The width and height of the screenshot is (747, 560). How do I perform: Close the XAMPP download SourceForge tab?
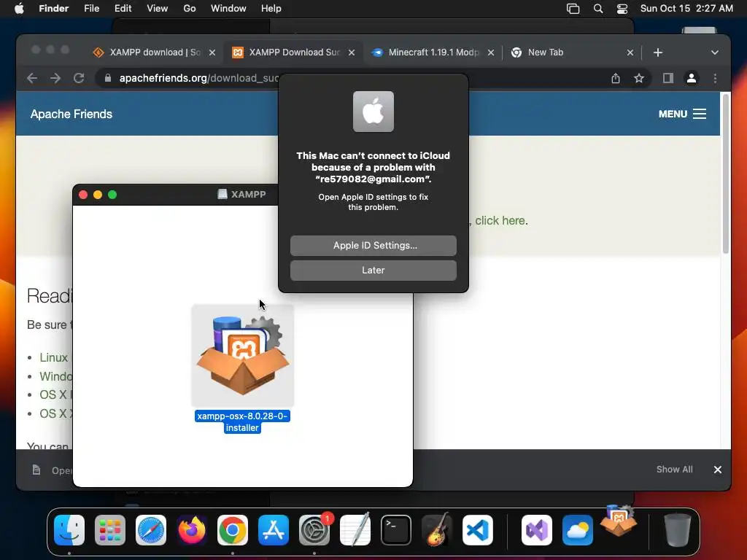pyautogui.click(x=212, y=52)
